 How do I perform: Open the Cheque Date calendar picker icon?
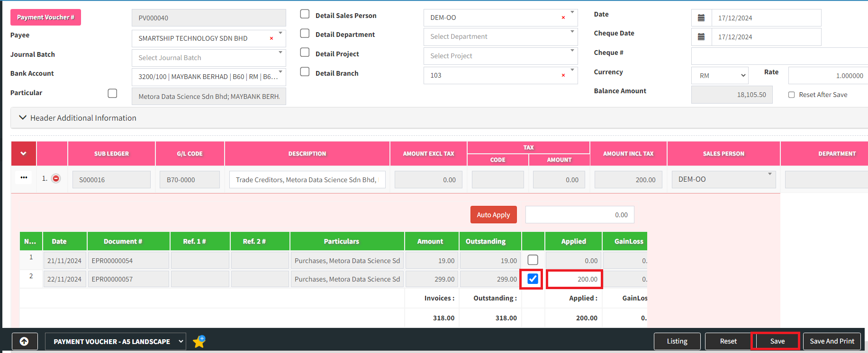pyautogui.click(x=701, y=37)
